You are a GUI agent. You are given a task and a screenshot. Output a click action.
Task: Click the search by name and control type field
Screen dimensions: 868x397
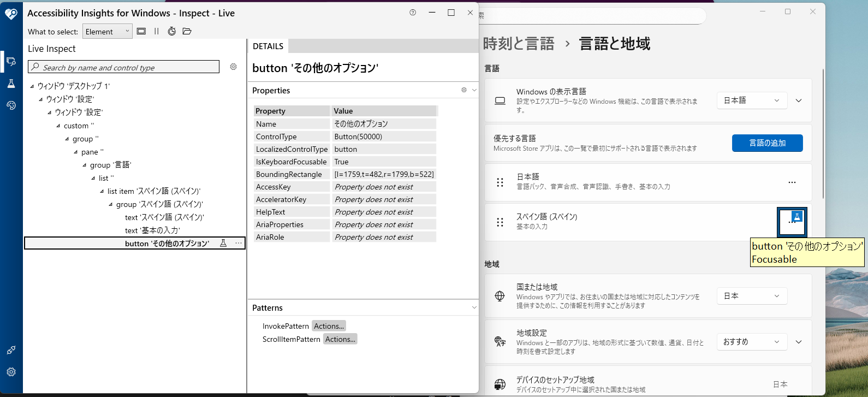point(123,67)
